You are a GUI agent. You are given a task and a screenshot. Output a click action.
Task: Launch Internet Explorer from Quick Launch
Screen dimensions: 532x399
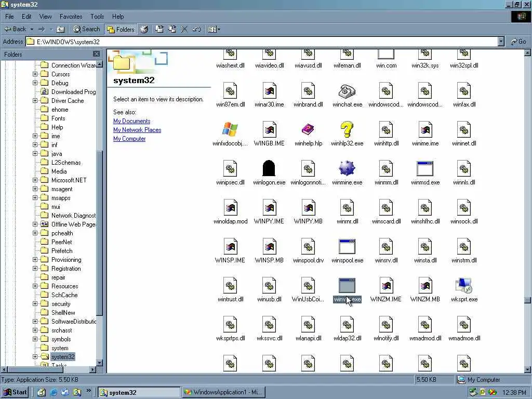pyautogui.click(x=54, y=392)
